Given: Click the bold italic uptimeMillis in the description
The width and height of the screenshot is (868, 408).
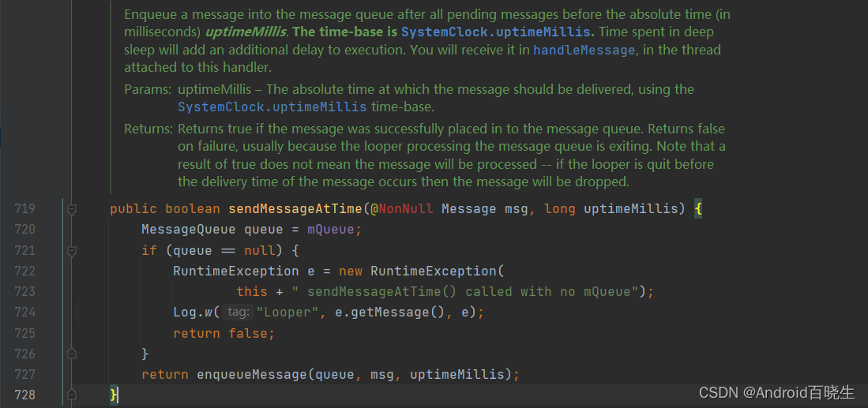Looking at the screenshot, I should pyautogui.click(x=246, y=32).
